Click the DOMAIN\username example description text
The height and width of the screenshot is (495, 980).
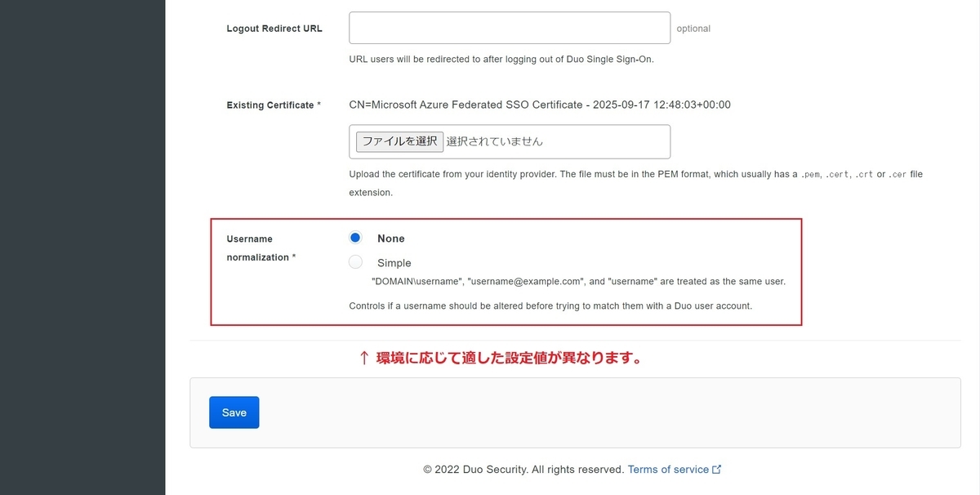pyautogui.click(x=578, y=282)
